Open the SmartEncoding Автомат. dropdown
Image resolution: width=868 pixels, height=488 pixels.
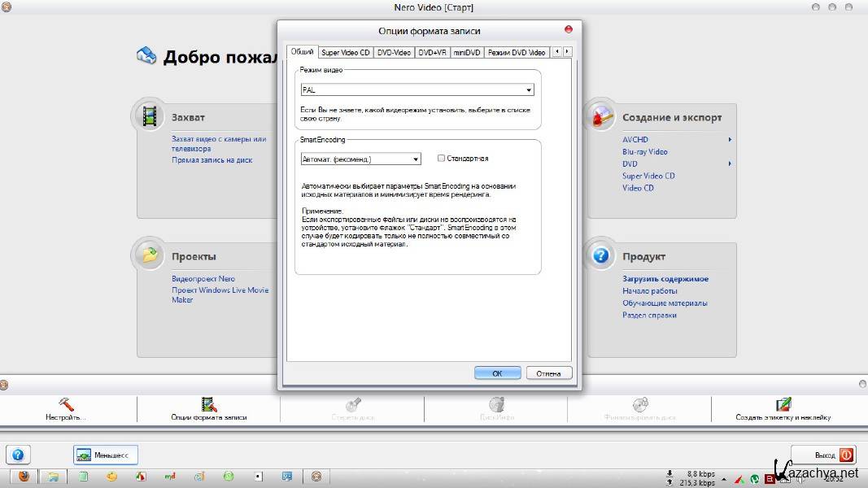point(416,159)
